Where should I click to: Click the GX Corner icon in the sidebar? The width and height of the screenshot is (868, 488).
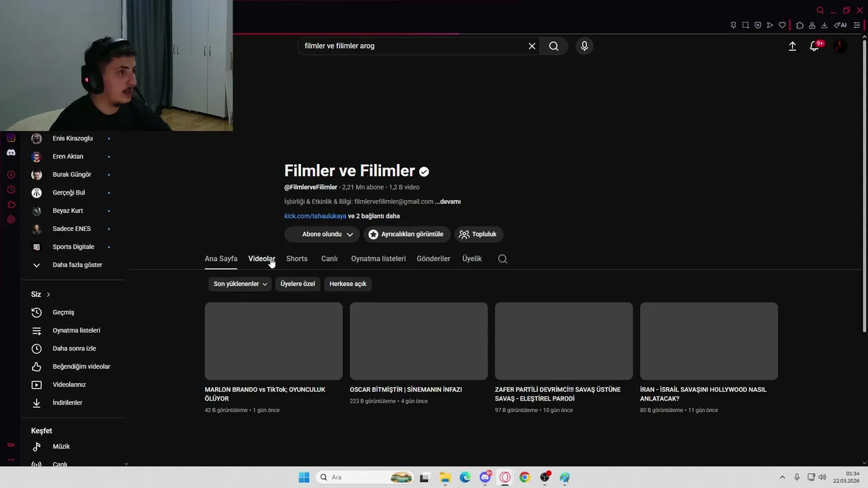tap(11, 445)
